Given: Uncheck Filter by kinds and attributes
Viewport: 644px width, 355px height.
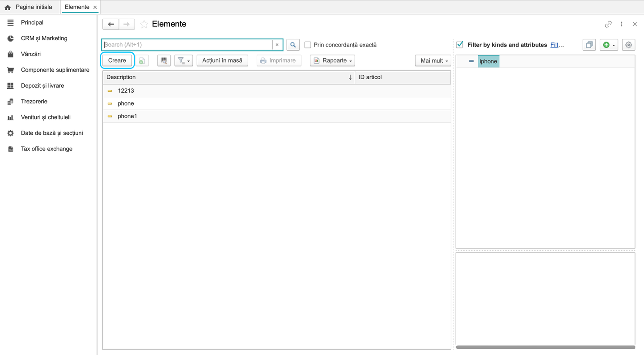Looking at the screenshot, I should click(459, 45).
